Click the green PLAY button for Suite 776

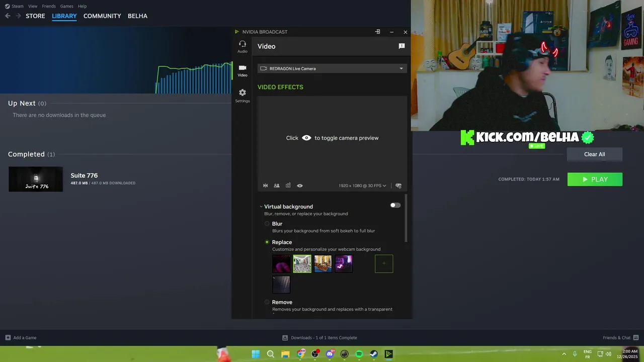coord(595,179)
